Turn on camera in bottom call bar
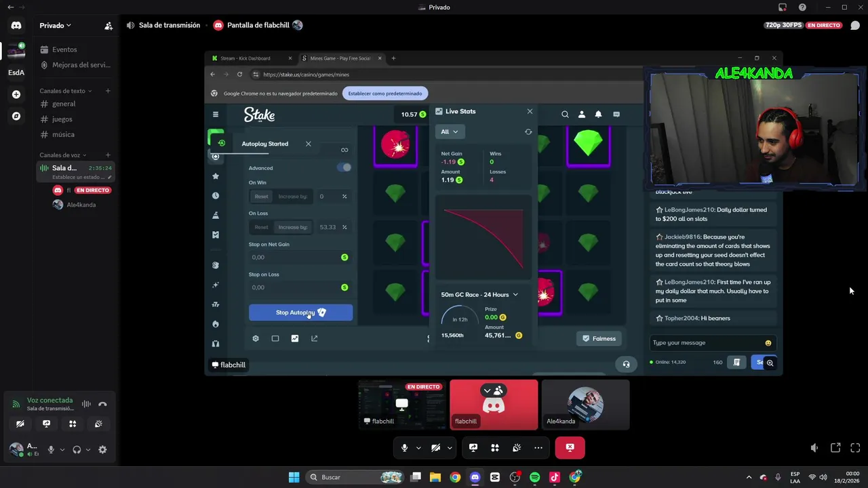 click(435, 447)
